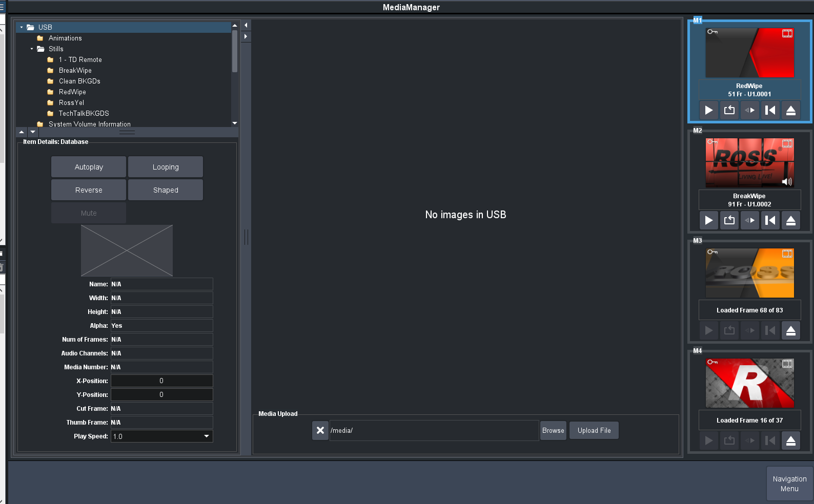Toggle the Looping option

166,167
